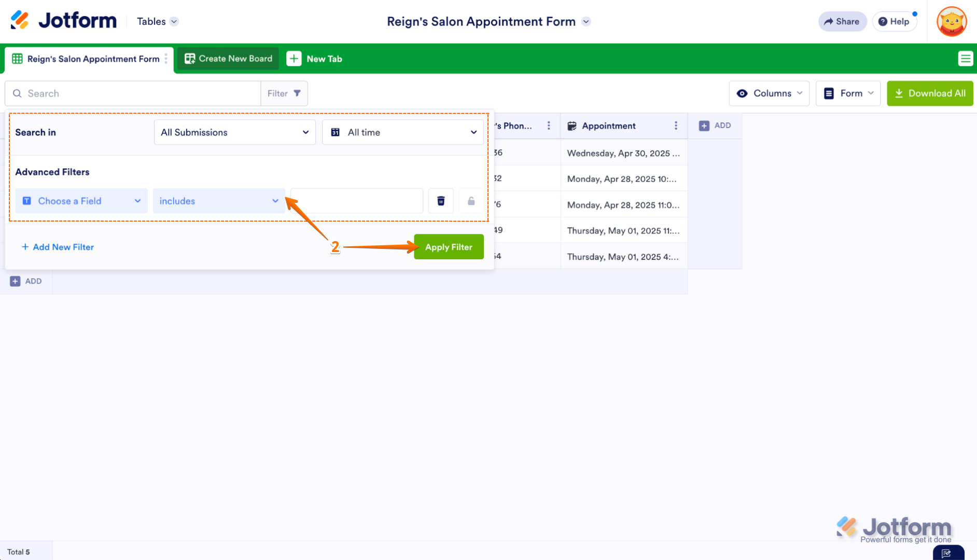977x560 pixels.
Task: Add a new row with ADD button
Action: pyautogui.click(x=26, y=281)
